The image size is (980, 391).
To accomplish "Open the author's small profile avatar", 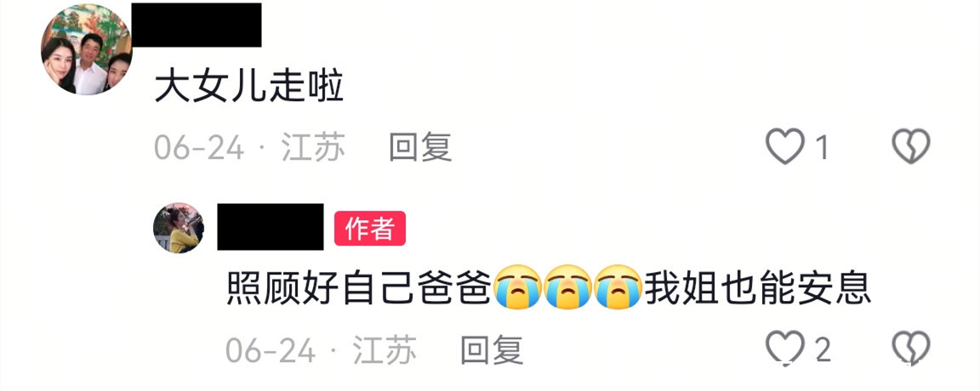I will 179,228.
